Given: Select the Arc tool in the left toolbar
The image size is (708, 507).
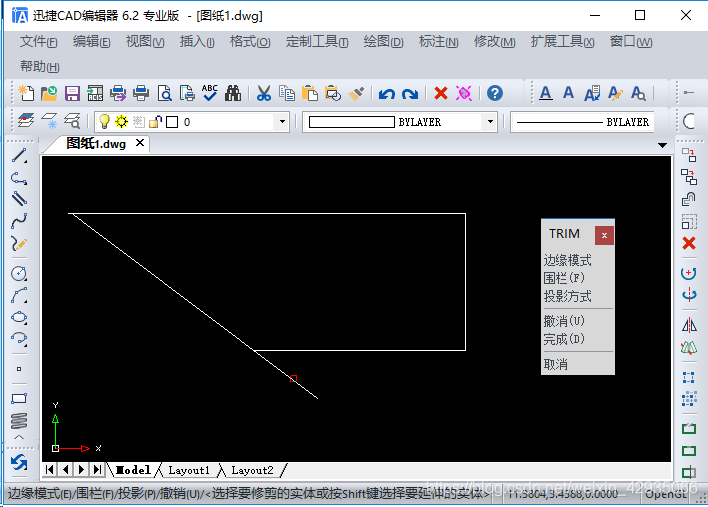Looking at the screenshot, I should tap(19, 295).
